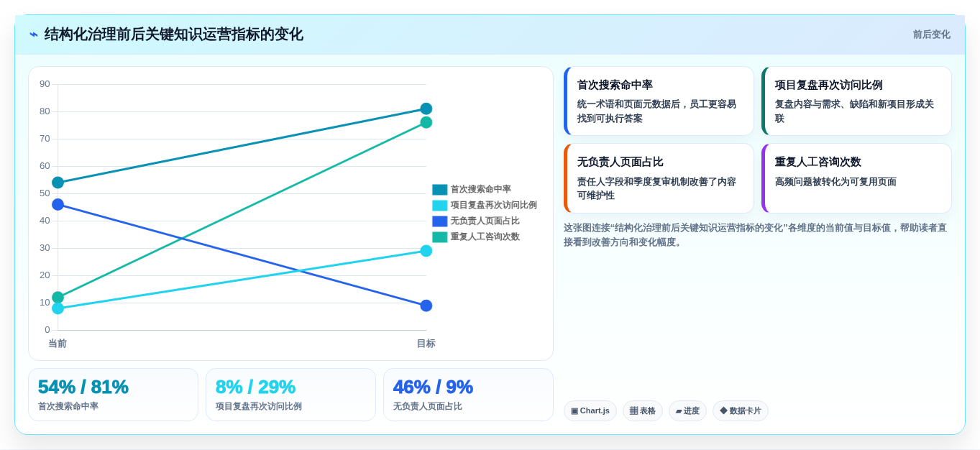Click the lightning icon beside the title
Screen dimensions: 980x450
tap(34, 35)
